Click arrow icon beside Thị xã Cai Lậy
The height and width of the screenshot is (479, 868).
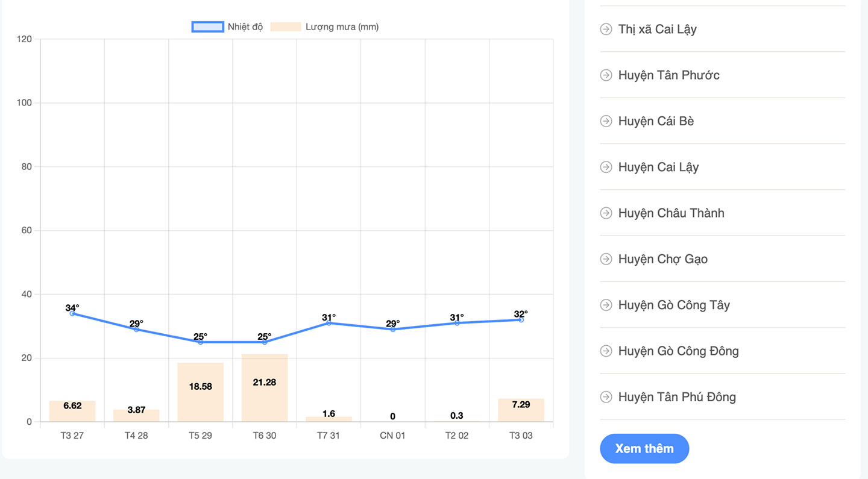pos(606,29)
